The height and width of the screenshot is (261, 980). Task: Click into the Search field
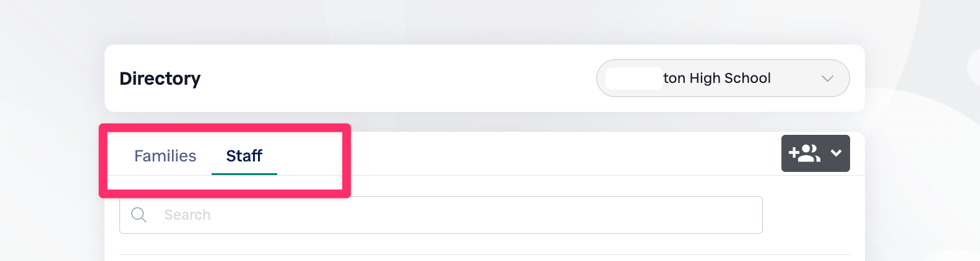441,215
